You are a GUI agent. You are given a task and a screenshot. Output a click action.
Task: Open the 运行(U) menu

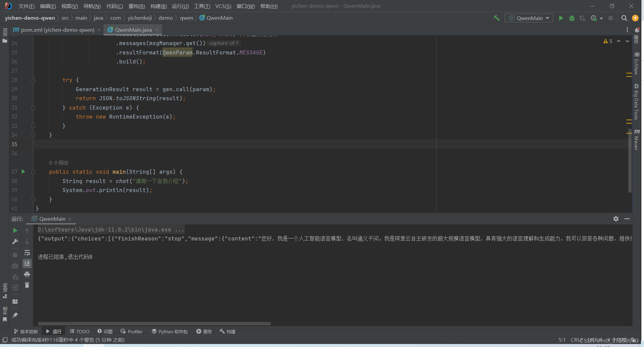click(x=180, y=6)
